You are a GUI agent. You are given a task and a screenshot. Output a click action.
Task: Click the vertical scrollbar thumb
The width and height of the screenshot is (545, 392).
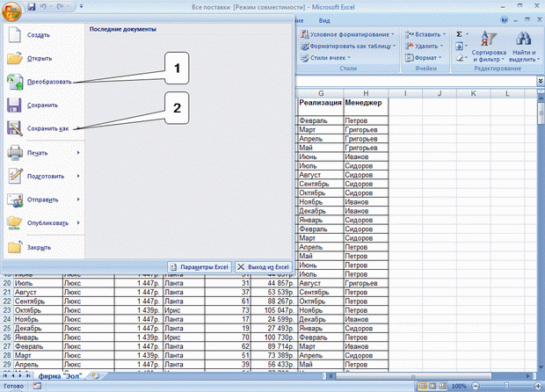click(541, 113)
